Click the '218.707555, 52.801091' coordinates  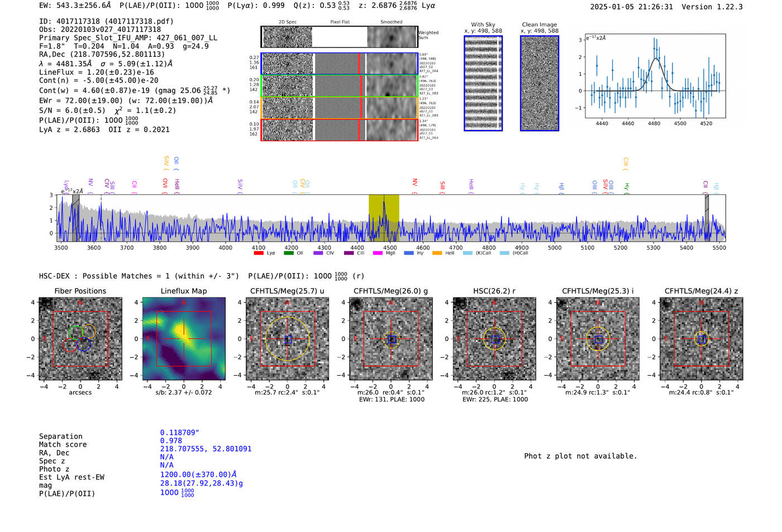pos(206,449)
